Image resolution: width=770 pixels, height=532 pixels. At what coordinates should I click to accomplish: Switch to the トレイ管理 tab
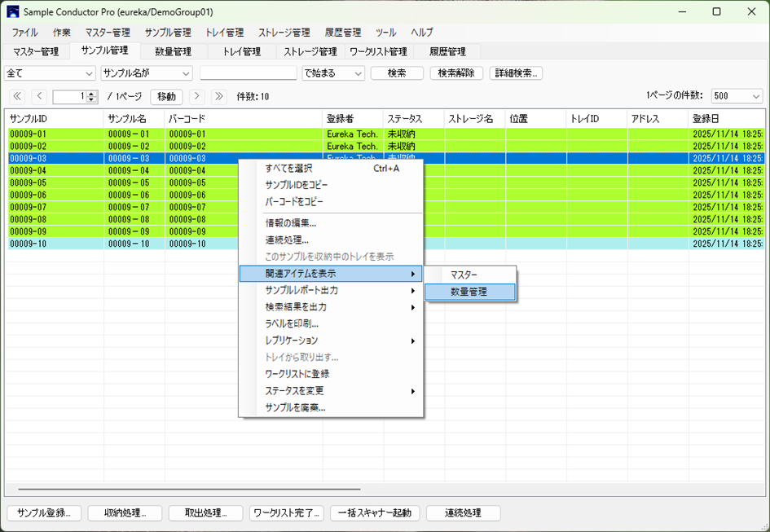tap(241, 51)
